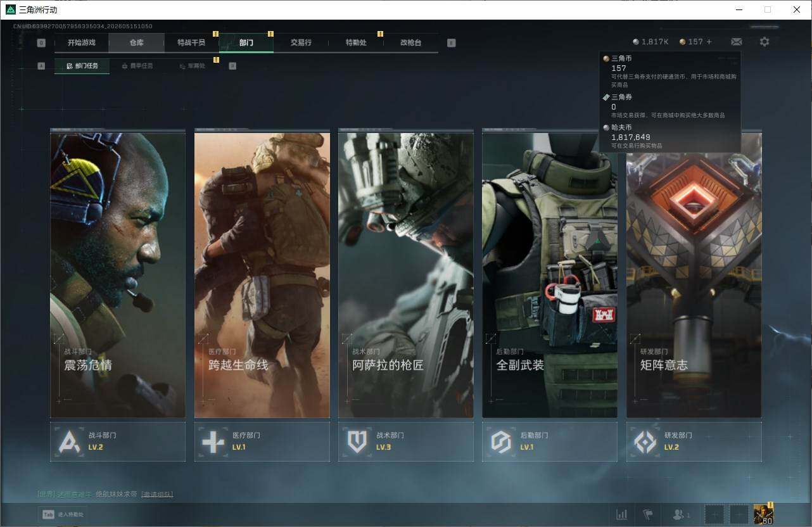
Task: Open the mail inbox envelope icon
Action: pos(736,42)
